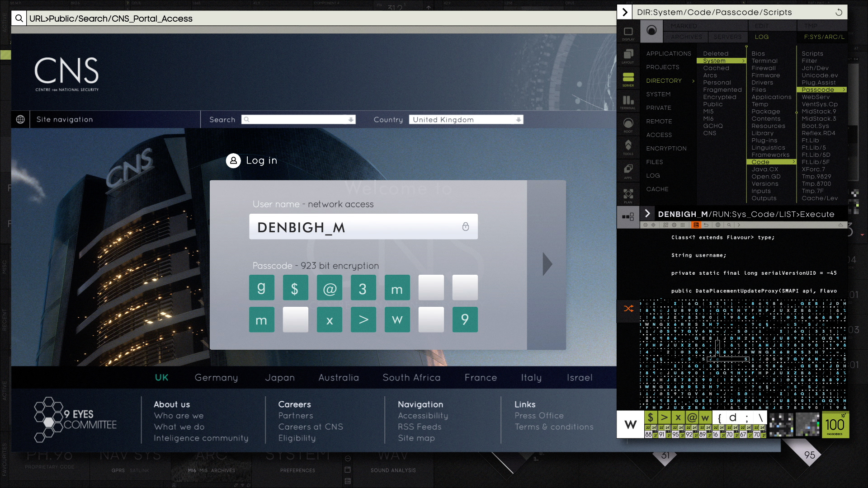Expand the highlighted System folder
The width and height of the screenshot is (868, 488).
(722, 61)
